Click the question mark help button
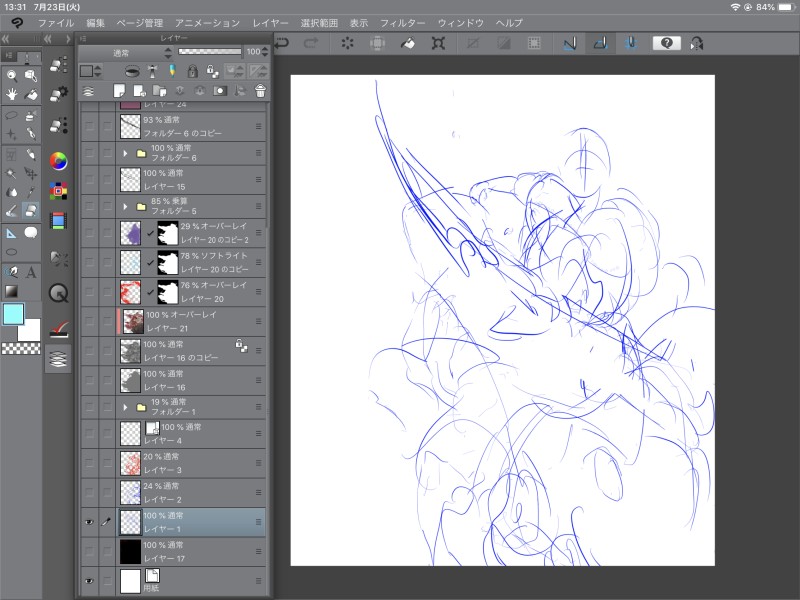 point(665,43)
